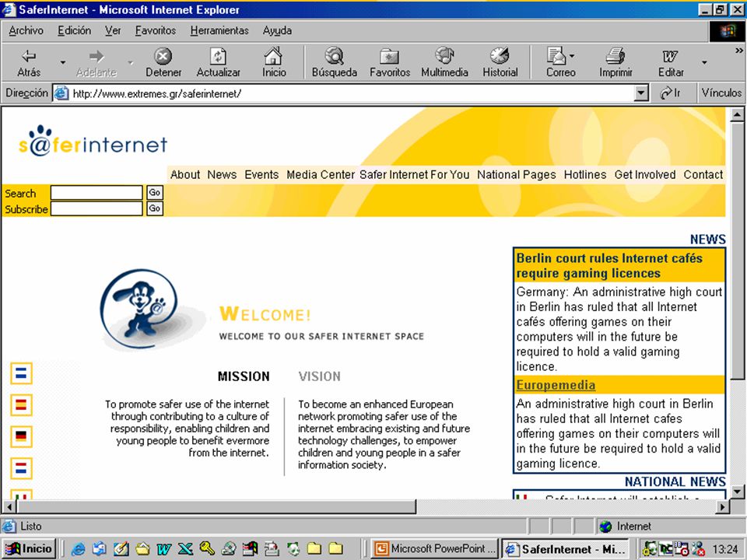This screenshot has height=560, width=747.
Task: Go to home page via Inicio toolbar button
Action: point(274,62)
